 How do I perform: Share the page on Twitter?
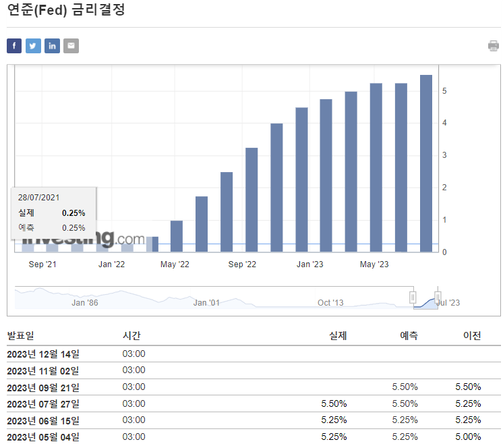[33, 46]
